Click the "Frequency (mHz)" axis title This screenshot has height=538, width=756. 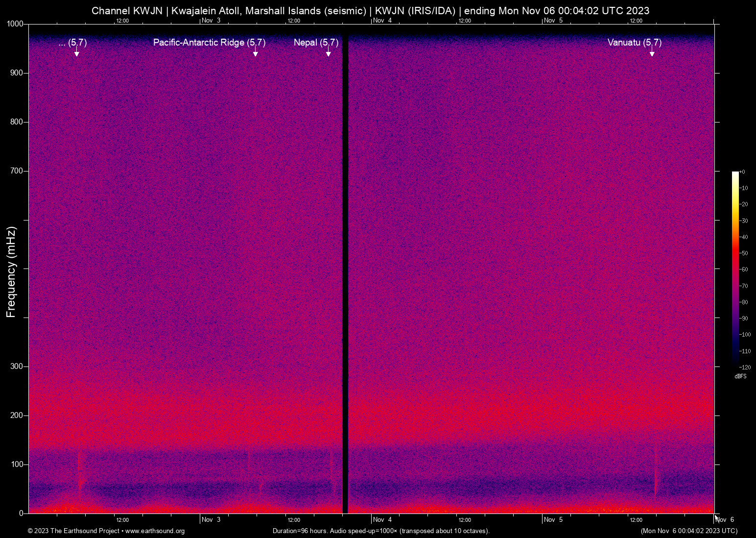point(11,272)
